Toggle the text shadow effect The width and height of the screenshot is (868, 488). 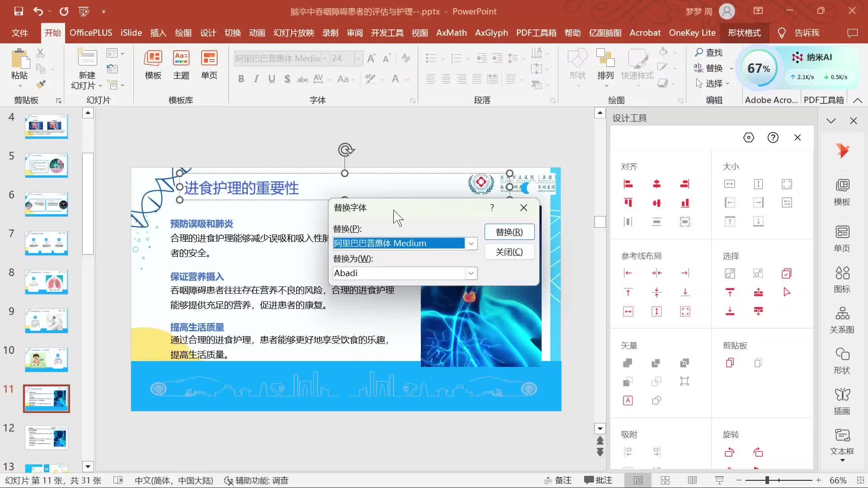point(288,79)
